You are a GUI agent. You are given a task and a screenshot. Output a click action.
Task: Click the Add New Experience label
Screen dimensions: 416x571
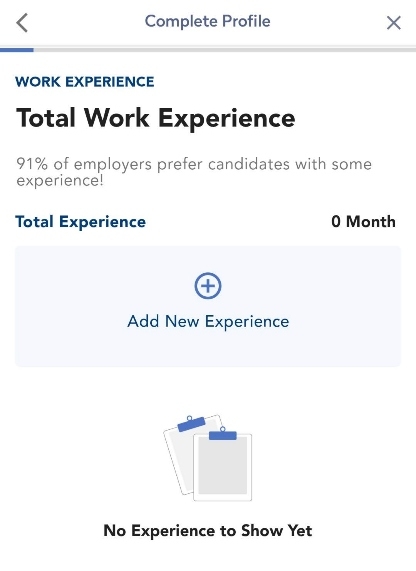pyautogui.click(x=208, y=322)
